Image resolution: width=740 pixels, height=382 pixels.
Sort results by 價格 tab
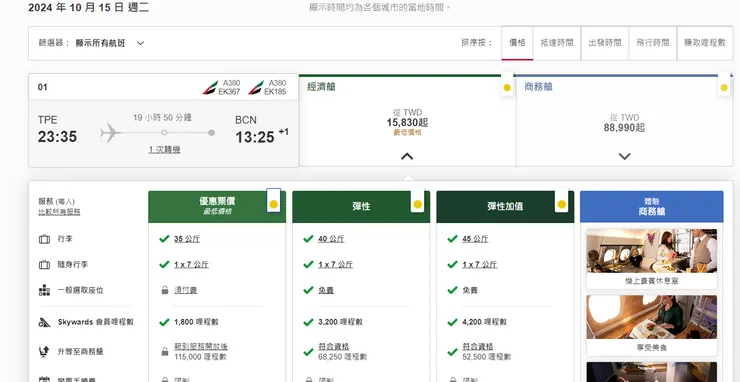tap(517, 43)
